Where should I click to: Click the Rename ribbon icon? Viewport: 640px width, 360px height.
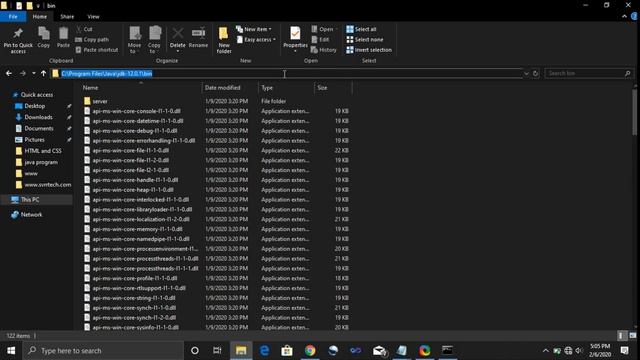pyautogui.click(x=198, y=38)
